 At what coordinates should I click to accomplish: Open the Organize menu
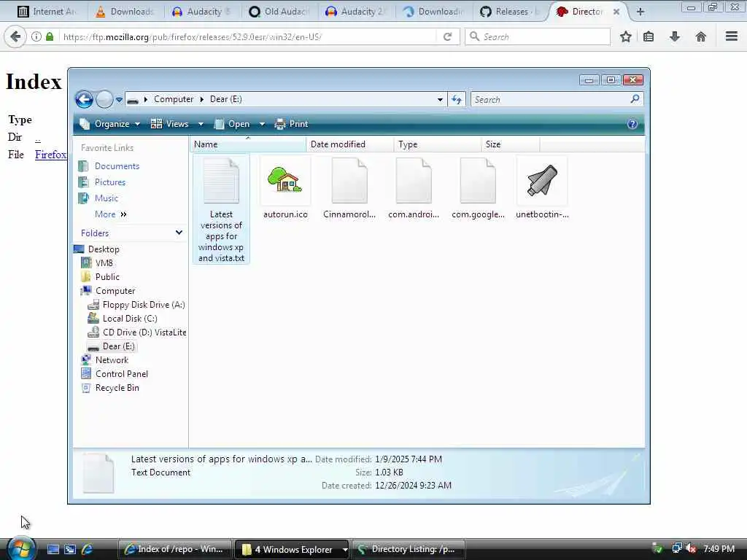[x=110, y=124]
